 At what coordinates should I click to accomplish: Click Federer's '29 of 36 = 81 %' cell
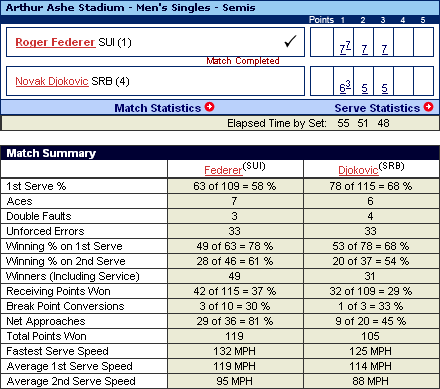tap(235, 321)
